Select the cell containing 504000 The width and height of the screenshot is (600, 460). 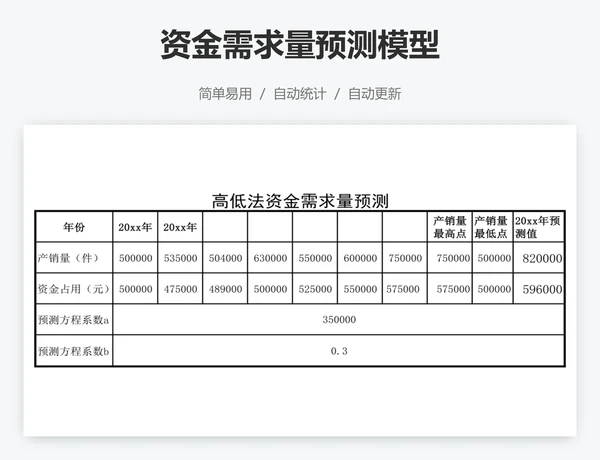(x=225, y=258)
